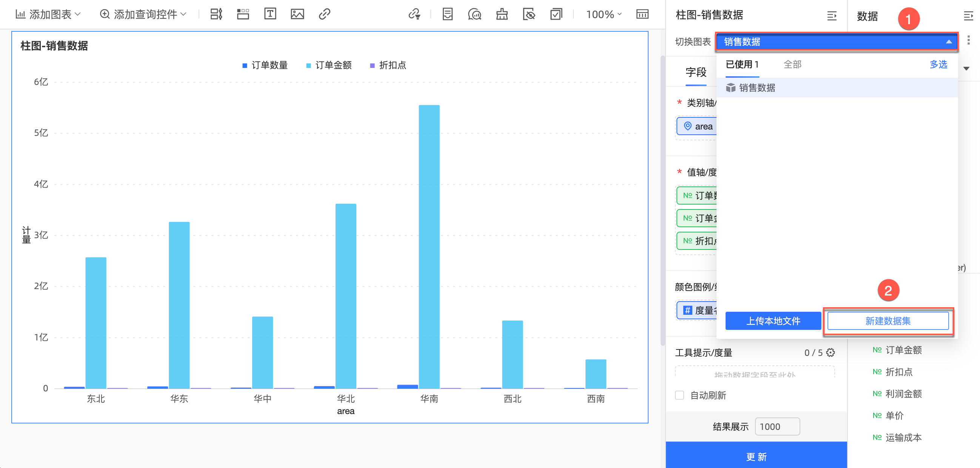
Task: Open the tooltip settings gear icon
Action: click(831, 353)
